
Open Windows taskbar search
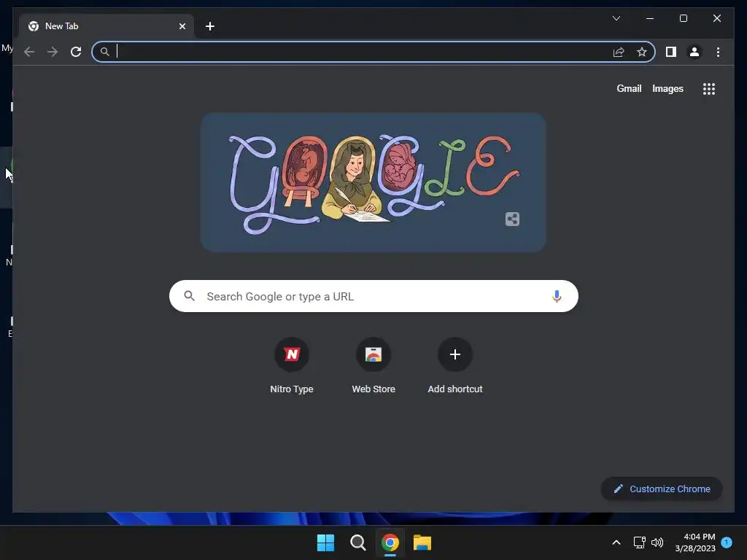pos(357,542)
